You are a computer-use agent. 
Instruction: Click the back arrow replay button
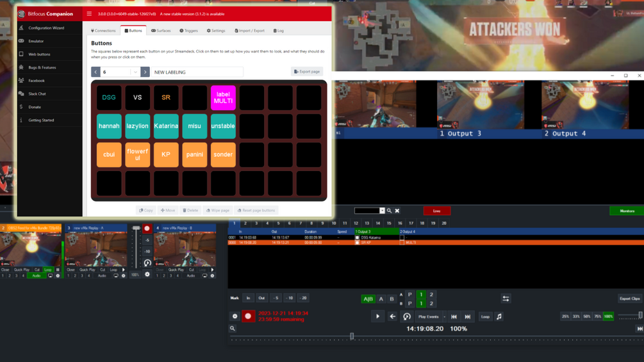(392, 317)
